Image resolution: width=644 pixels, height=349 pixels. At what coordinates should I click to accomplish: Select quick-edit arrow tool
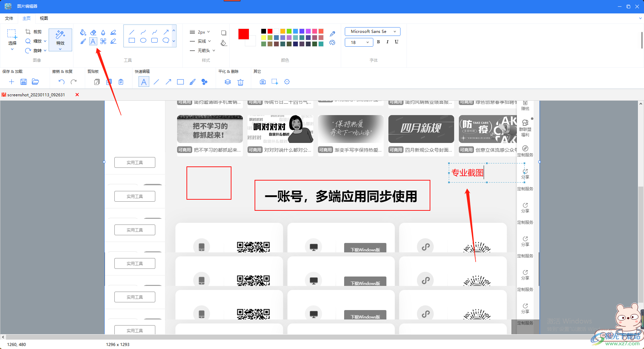168,82
